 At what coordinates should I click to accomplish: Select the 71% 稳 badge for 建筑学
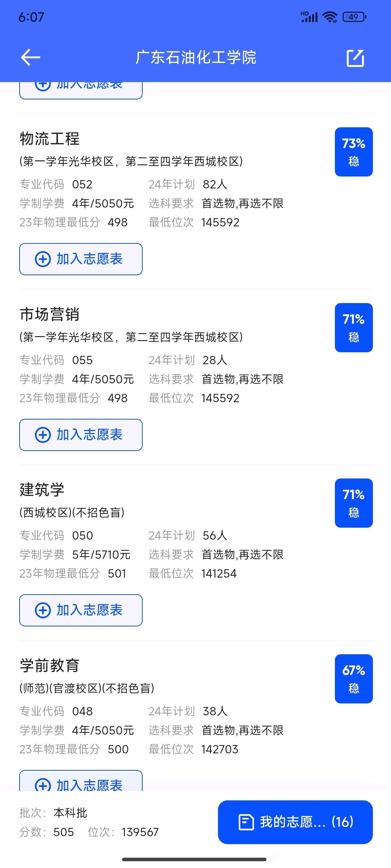coord(354,503)
